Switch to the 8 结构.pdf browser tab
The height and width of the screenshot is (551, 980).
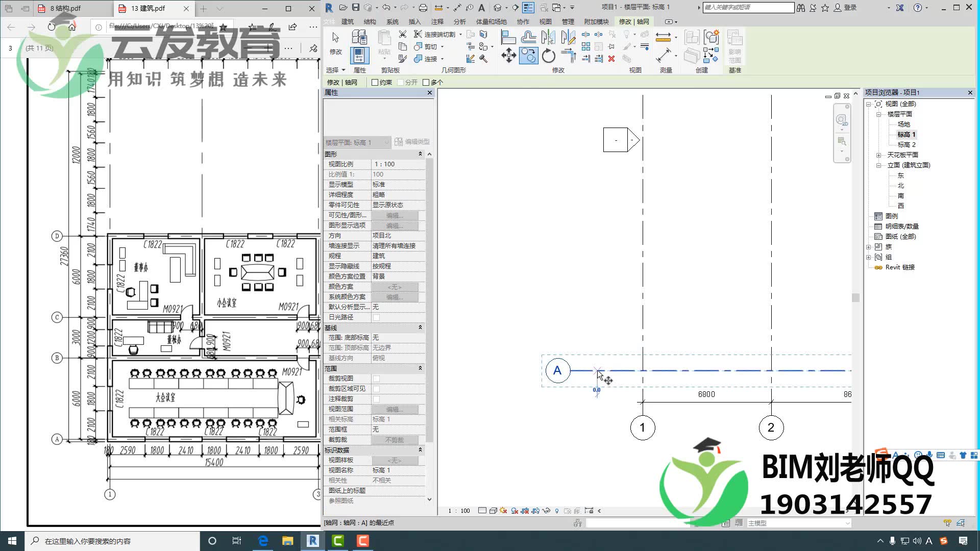click(x=65, y=8)
